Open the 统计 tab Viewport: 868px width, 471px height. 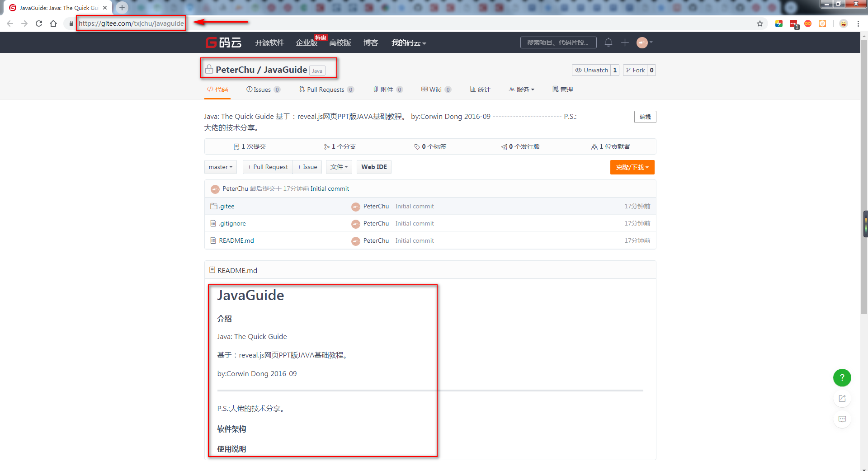tap(480, 89)
